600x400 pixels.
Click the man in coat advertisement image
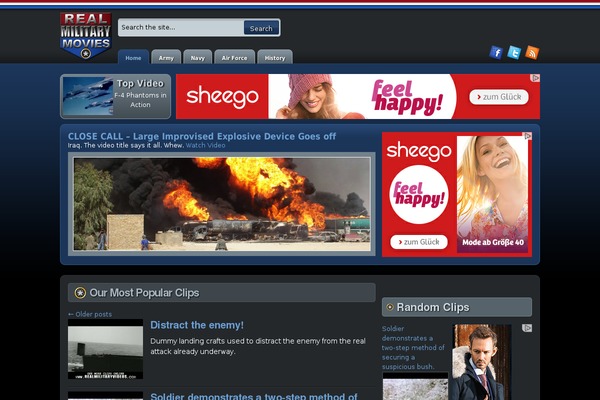(x=481, y=362)
